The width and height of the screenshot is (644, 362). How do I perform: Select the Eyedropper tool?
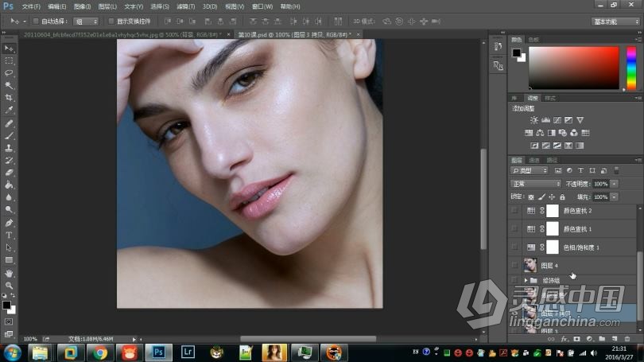(9, 110)
